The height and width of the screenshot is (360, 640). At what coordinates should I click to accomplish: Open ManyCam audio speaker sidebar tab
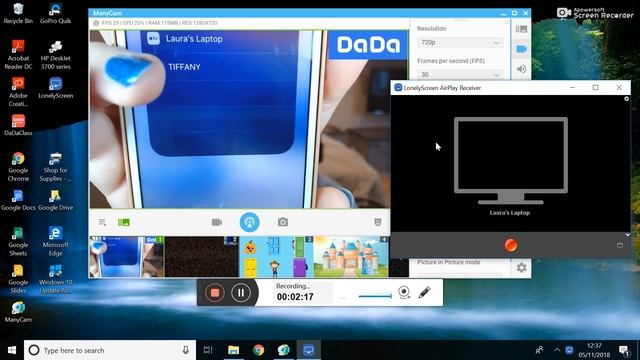(521, 69)
